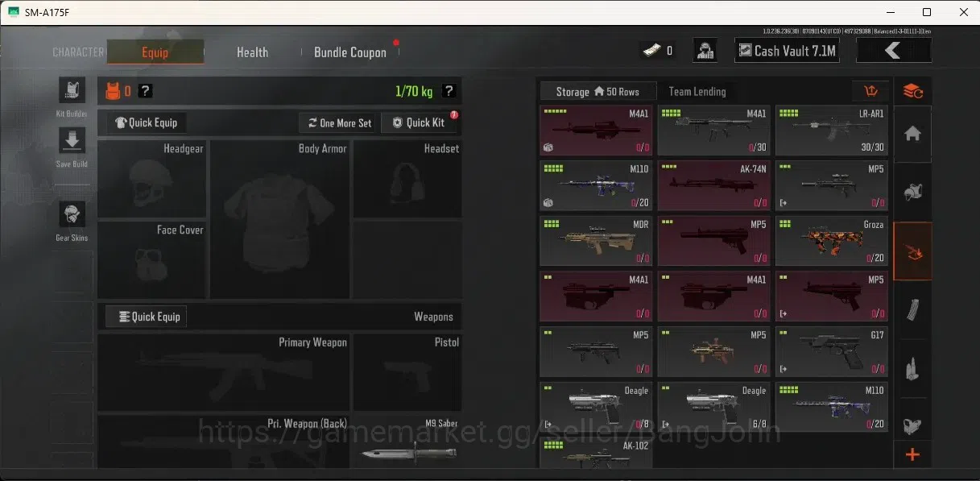980x481 pixels.
Task: Click the orange plus icon
Action: (912, 455)
